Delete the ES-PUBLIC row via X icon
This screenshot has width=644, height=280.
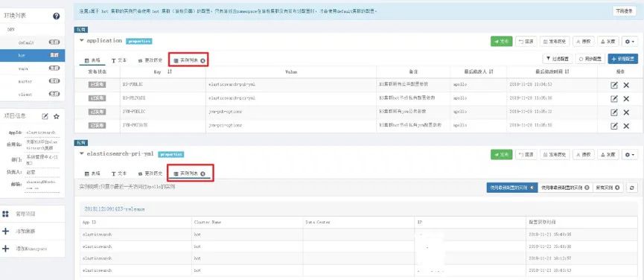pos(626,85)
